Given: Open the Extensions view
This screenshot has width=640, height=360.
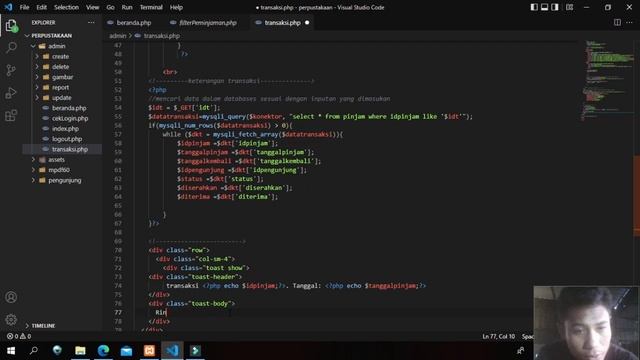Looking at the screenshot, I should pyautogui.click(x=11, y=116).
